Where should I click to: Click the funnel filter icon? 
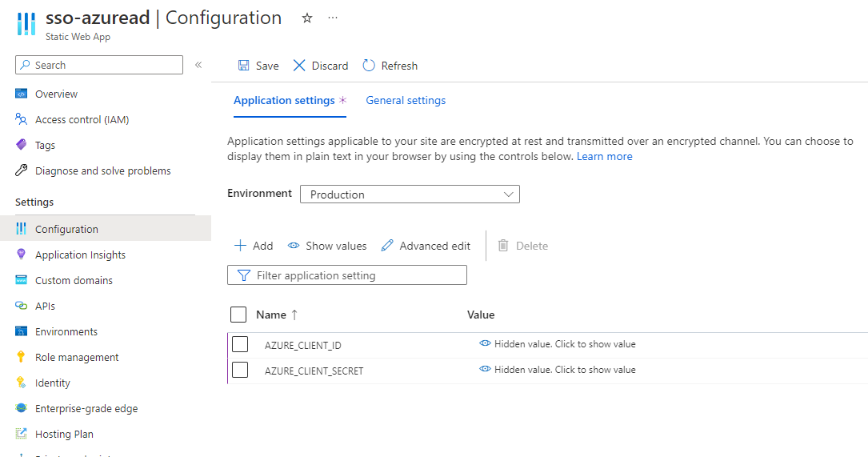[243, 275]
